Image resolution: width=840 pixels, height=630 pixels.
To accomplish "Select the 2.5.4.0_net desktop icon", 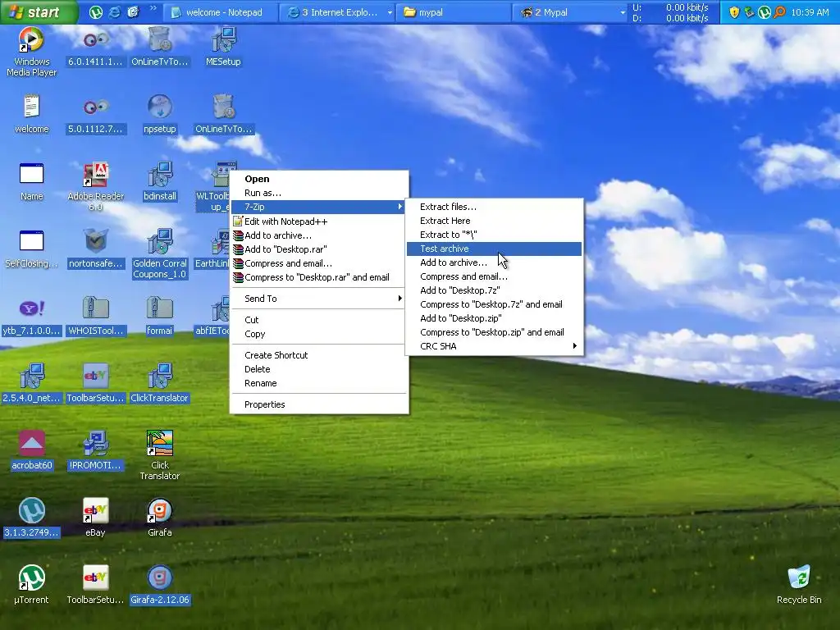I will pos(31,376).
